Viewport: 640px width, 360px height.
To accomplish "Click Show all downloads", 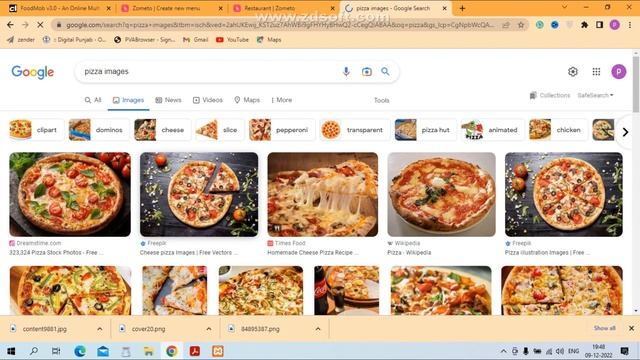I will (604, 328).
